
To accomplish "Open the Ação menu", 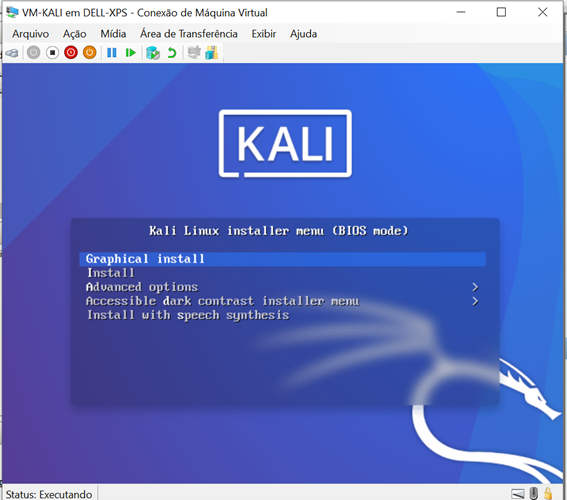I will (74, 34).
